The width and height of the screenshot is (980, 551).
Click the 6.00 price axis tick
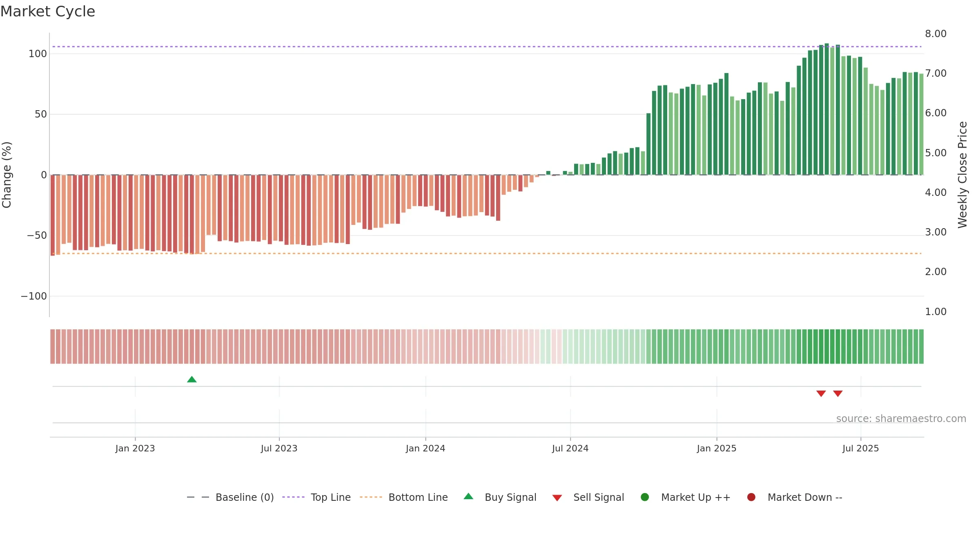936,113
